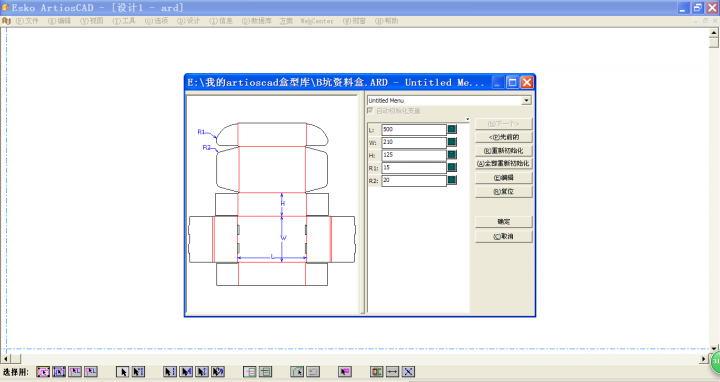Click the teal swatch beside the R2 field
The width and height of the screenshot is (720, 382).
452,180
